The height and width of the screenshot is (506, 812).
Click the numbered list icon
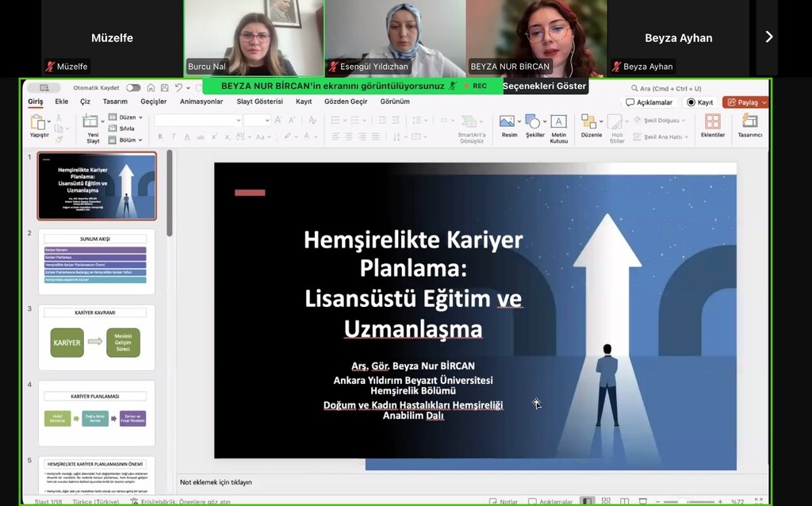coord(354,121)
